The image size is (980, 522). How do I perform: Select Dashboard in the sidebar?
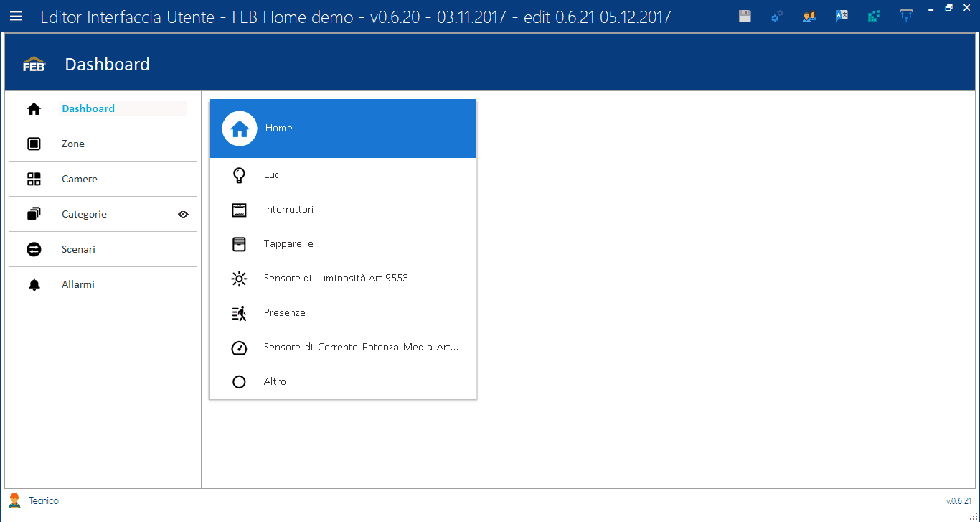click(103, 109)
